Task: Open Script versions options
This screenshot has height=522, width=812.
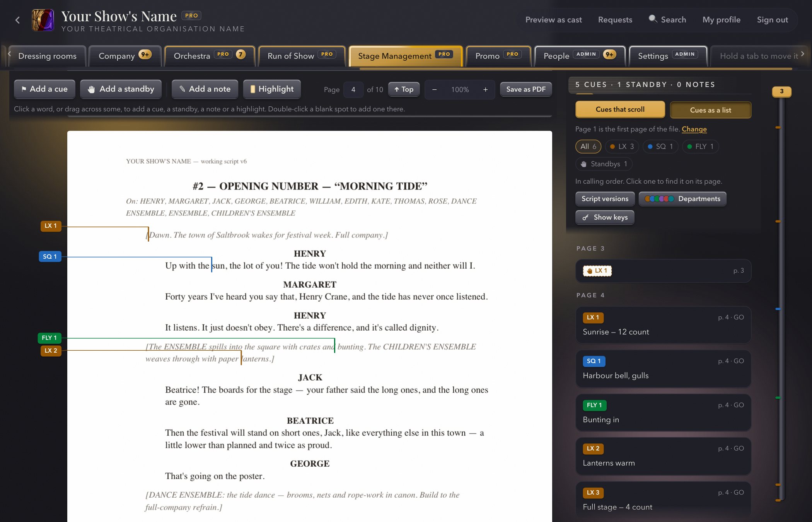Action: coord(605,199)
